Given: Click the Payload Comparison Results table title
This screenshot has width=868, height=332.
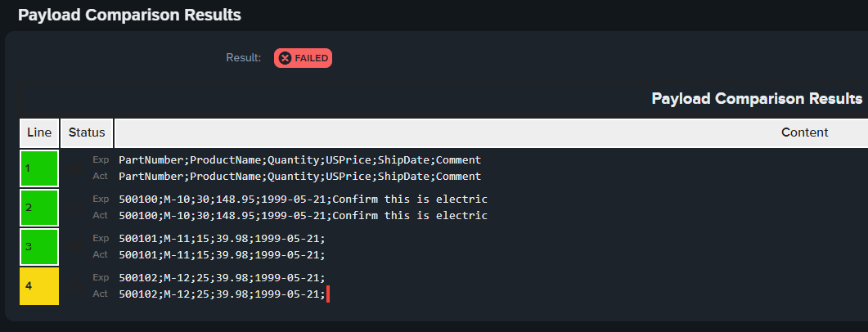Looking at the screenshot, I should click(x=757, y=99).
